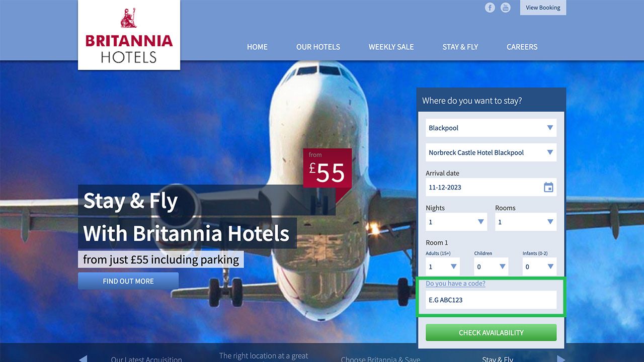Open the Children count dropdown
The height and width of the screenshot is (362, 644).
[491, 266]
